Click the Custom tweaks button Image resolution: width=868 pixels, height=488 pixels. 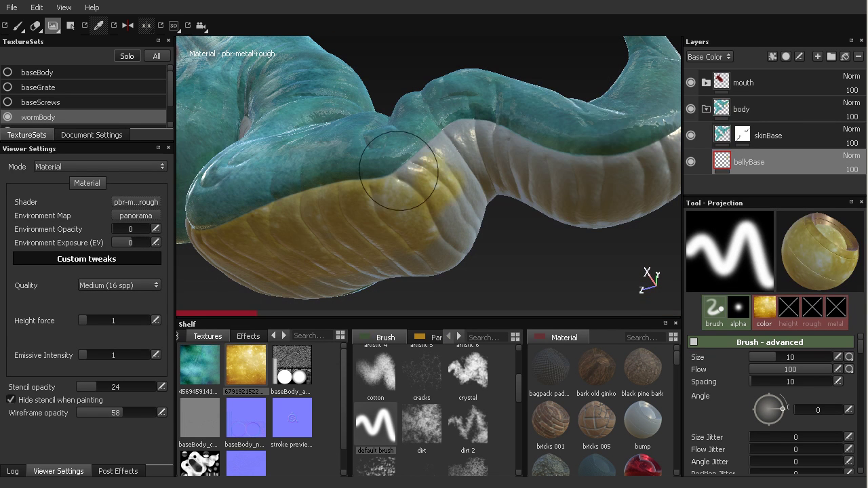pos(87,259)
